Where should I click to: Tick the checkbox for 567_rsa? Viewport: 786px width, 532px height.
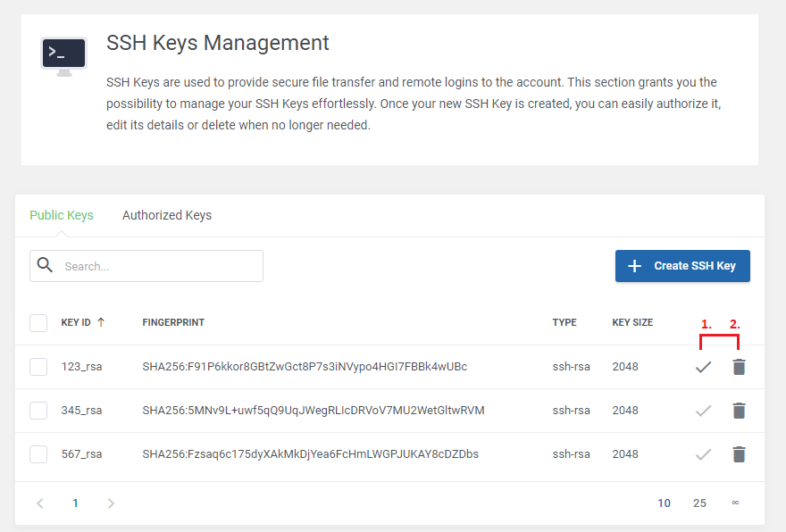(x=38, y=454)
